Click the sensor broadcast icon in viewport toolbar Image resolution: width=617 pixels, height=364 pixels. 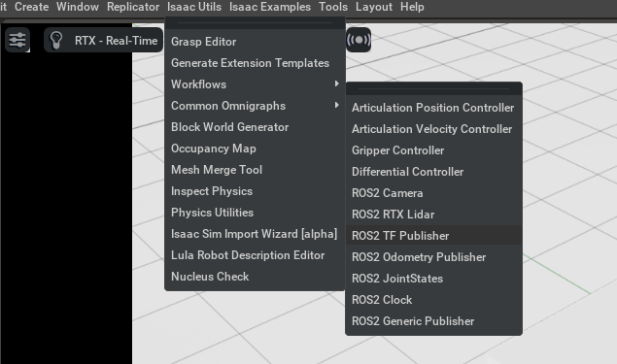coord(359,40)
